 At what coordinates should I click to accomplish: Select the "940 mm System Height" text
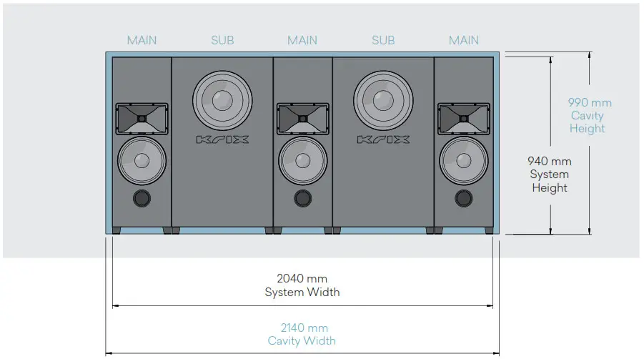[550, 174]
